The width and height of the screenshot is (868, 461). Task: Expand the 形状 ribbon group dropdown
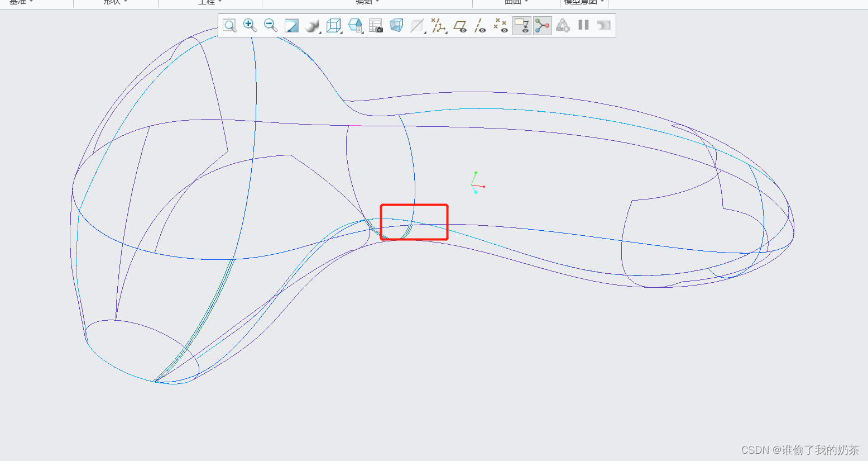point(116,2)
